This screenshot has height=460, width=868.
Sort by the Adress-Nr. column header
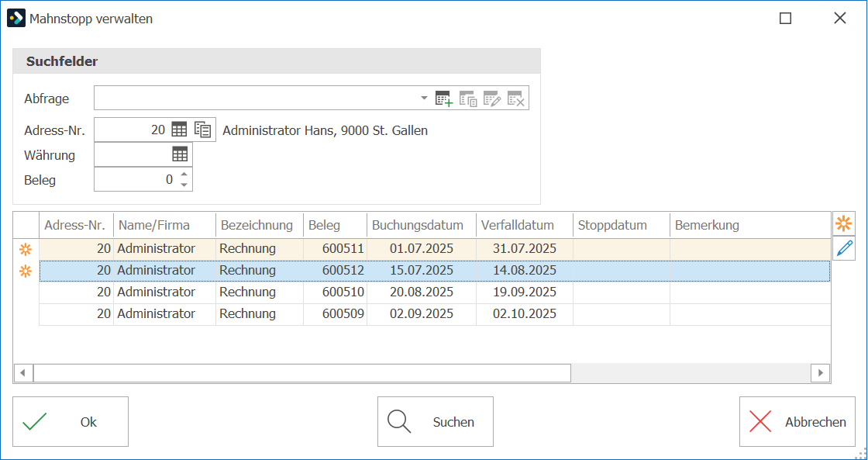77,226
